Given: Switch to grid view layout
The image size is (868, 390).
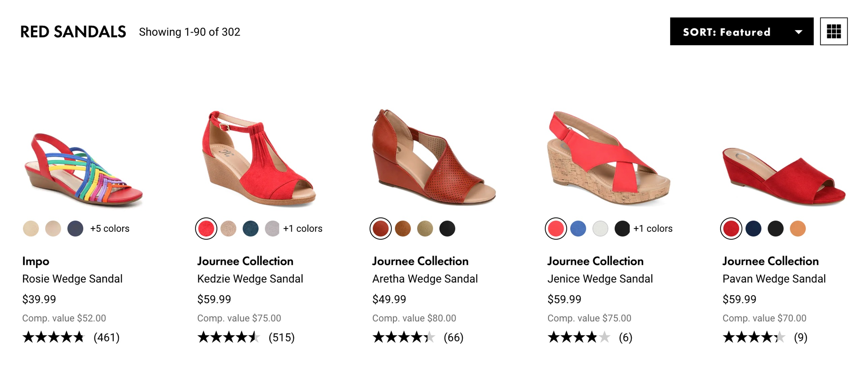Looking at the screenshot, I should [x=833, y=31].
